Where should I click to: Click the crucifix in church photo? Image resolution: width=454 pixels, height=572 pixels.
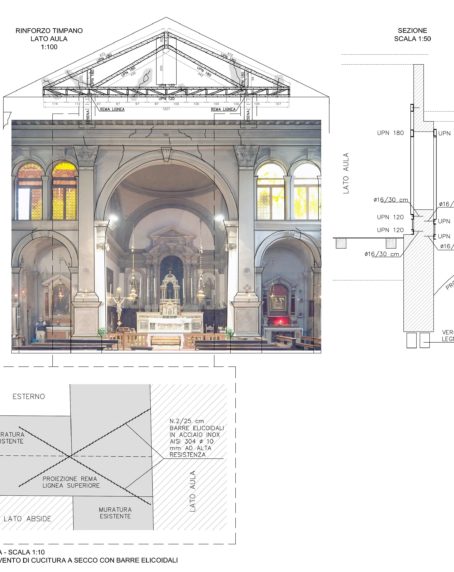pyautogui.click(x=119, y=308)
